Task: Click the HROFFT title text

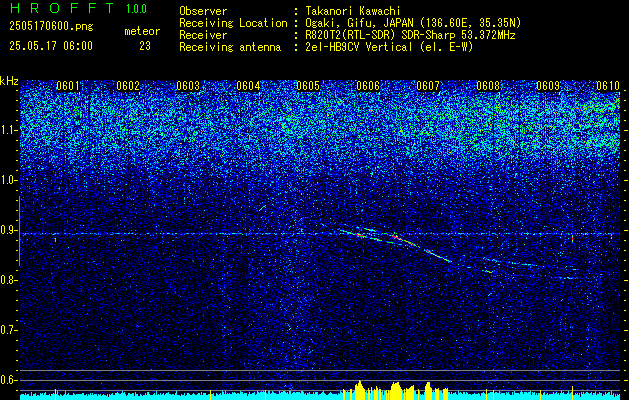Action: [62, 8]
